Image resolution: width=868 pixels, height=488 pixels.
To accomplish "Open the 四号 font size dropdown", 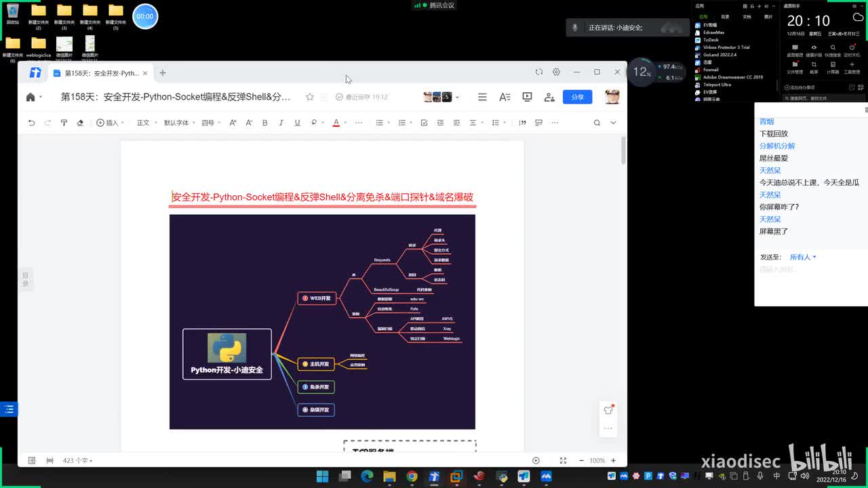I will tap(211, 123).
